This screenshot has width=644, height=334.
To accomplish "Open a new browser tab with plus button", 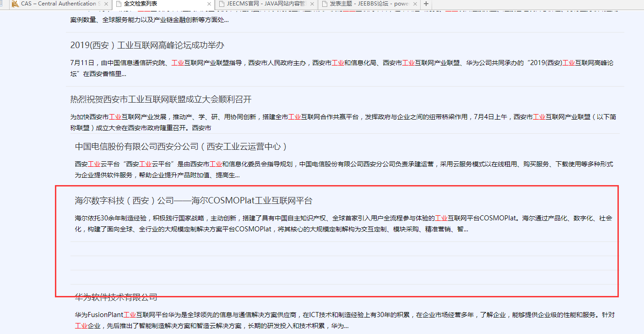I will pyautogui.click(x=426, y=4).
